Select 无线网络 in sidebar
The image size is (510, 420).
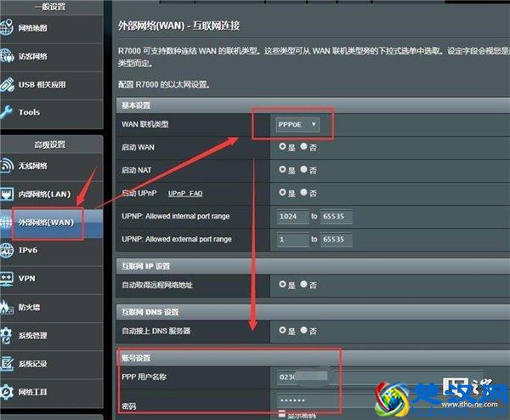coord(52,167)
